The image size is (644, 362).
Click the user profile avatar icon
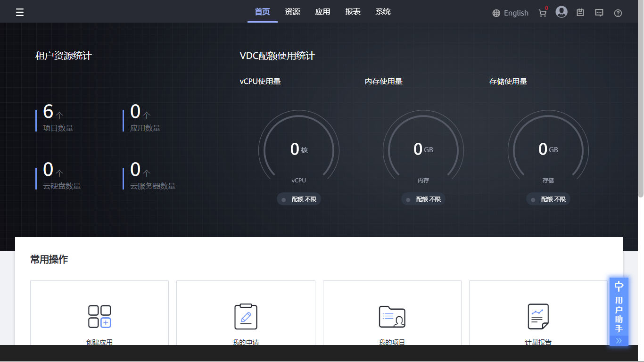tap(561, 12)
